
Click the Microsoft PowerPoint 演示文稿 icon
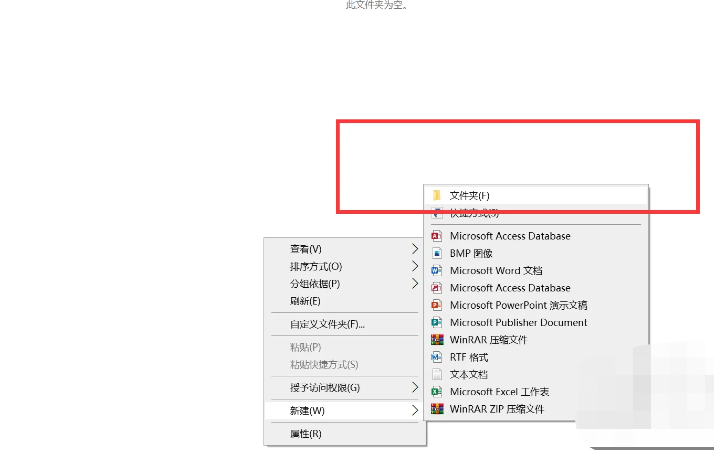(x=436, y=305)
